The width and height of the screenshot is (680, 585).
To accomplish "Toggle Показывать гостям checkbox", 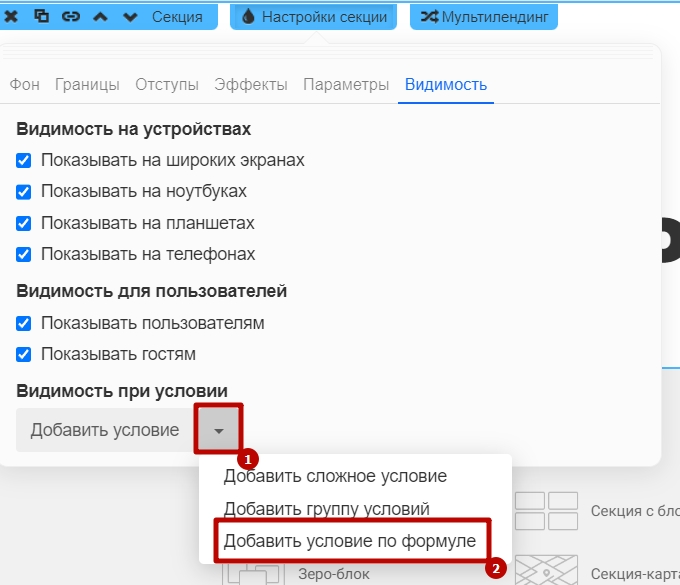I will point(23,355).
